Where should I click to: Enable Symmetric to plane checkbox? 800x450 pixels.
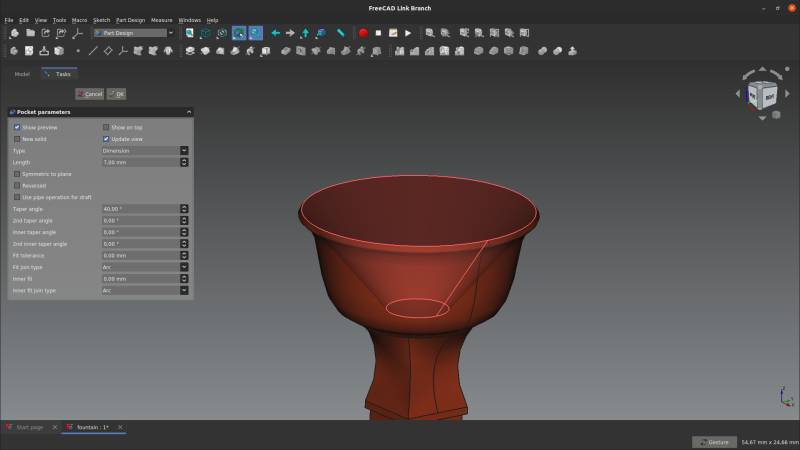pos(17,174)
